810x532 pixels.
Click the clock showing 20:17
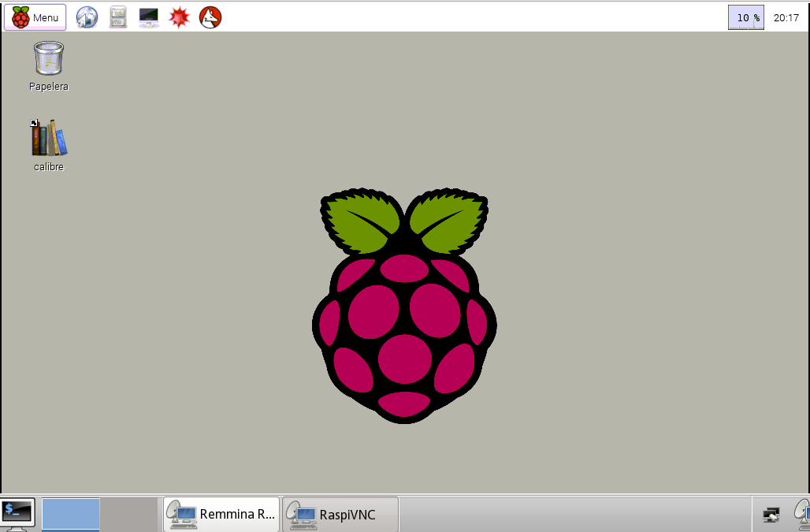[x=786, y=17]
